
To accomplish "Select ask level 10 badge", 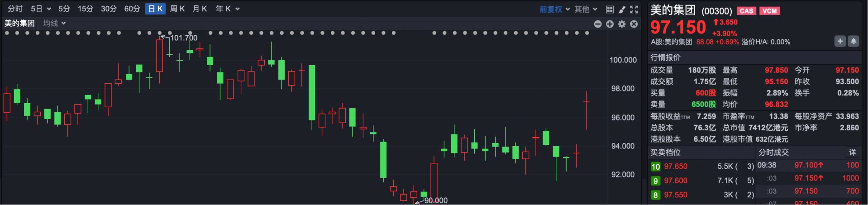I will [x=655, y=167].
